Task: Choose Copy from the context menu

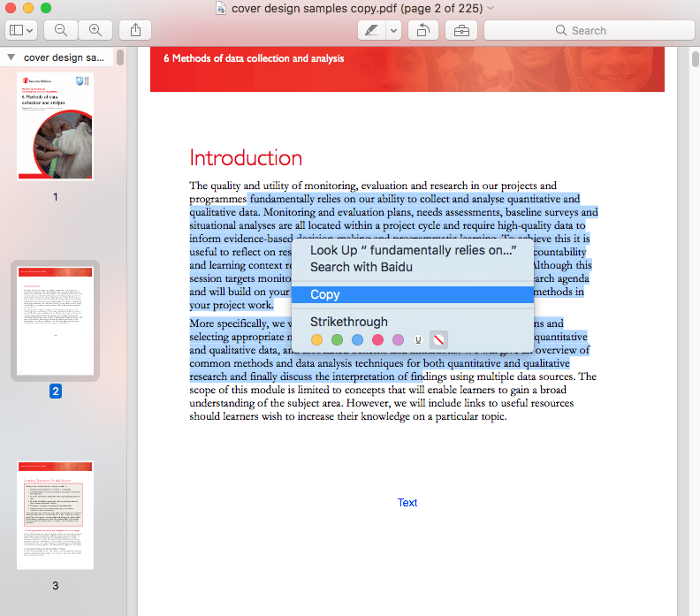Action: coord(325,294)
